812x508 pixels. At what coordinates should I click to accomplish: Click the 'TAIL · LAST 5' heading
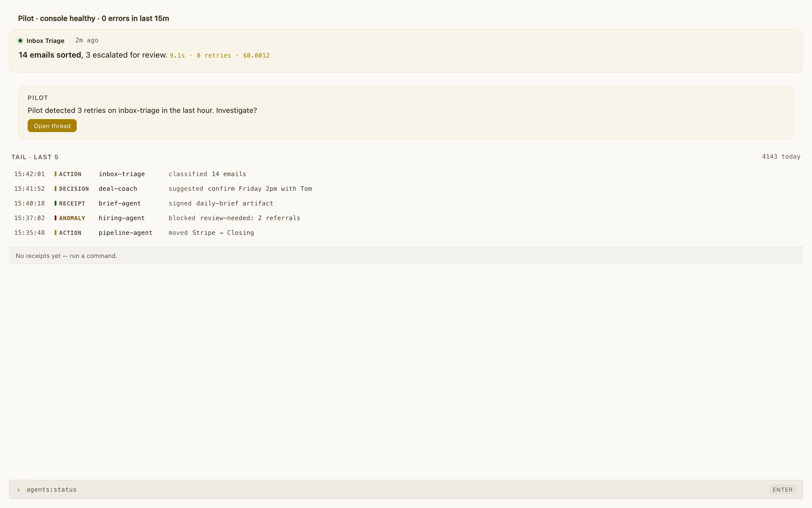pyautogui.click(x=35, y=157)
